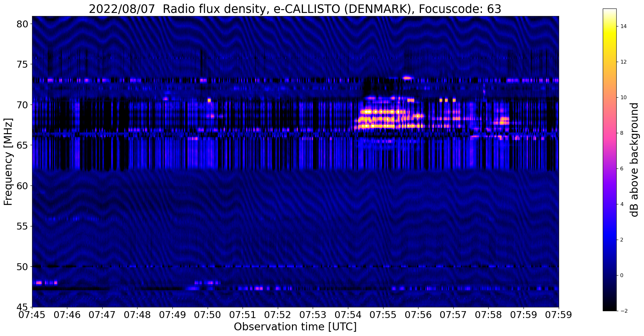Click the colorbar tick label 12
The width and height of the screenshot is (644, 336).
pyautogui.click(x=623, y=62)
